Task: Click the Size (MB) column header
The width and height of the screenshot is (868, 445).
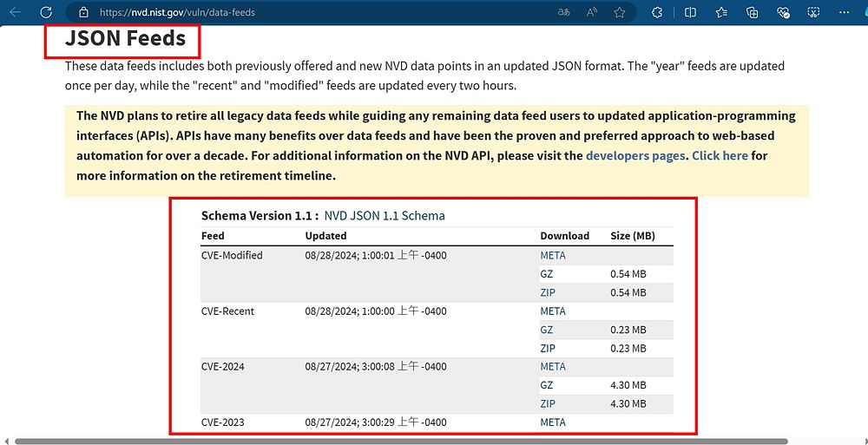Action: [x=633, y=236]
